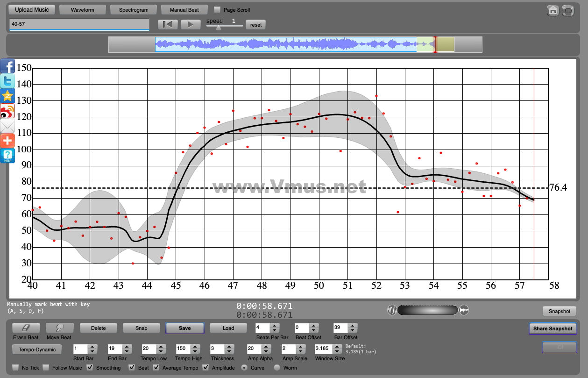
Task: Click the Share Snapshot button
Action: pos(553,328)
